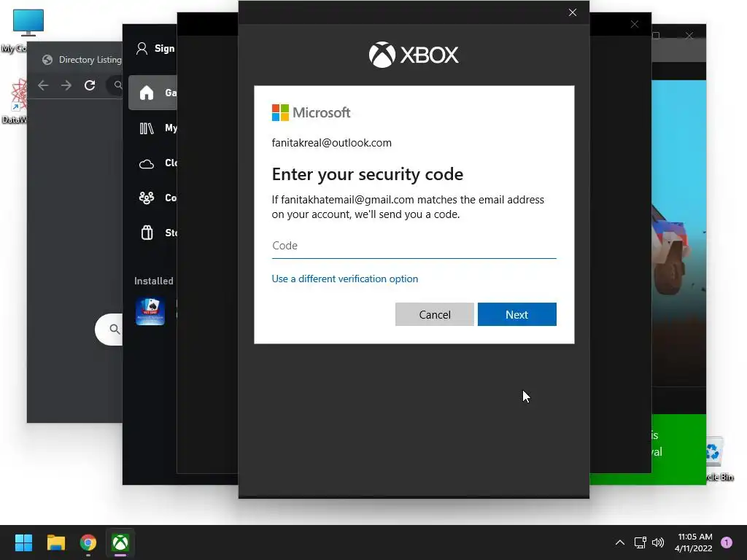The height and width of the screenshot is (560, 747).
Task: Close the Xbox sign-in dialog
Action: click(573, 12)
